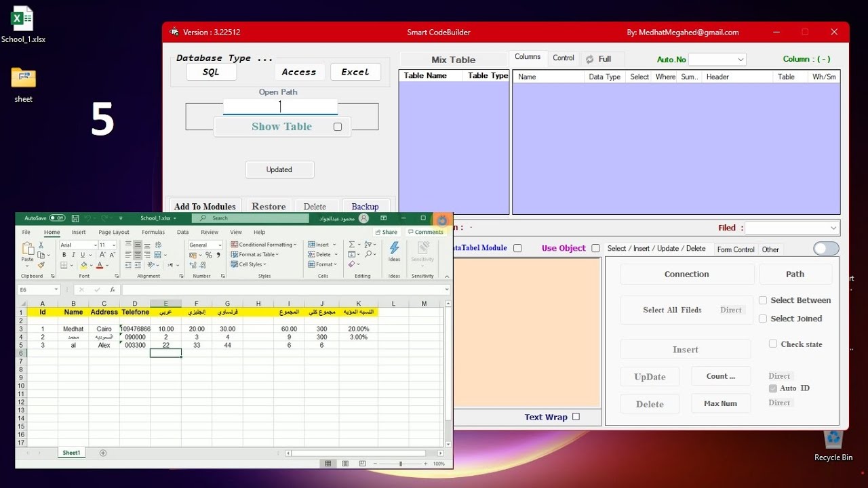Check the Select Joined option
The height and width of the screenshot is (488, 868).
(763, 319)
